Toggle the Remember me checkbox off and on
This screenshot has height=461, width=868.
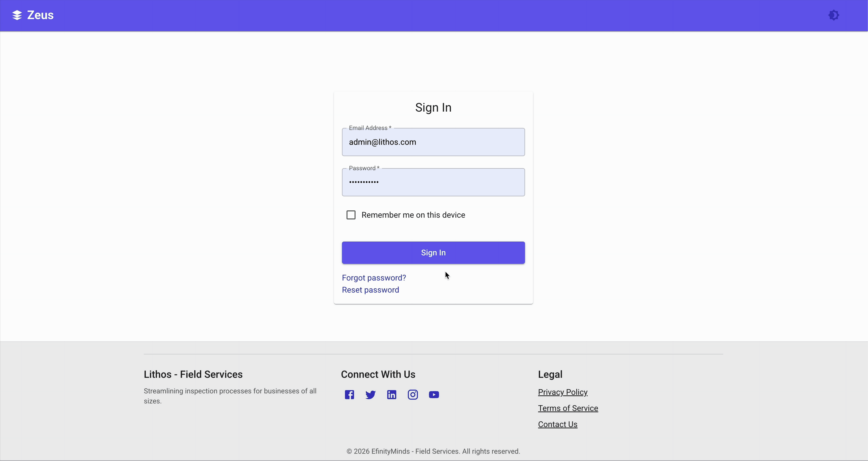[351, 214]
